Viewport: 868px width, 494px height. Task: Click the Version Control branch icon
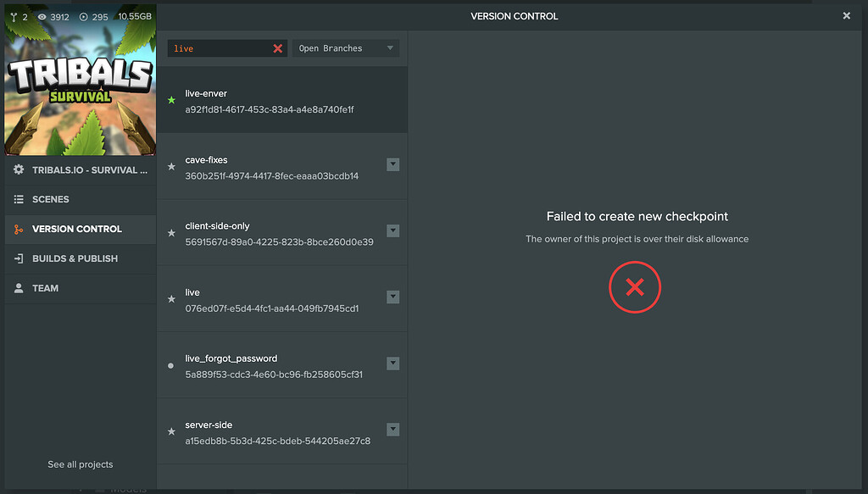point(19,229)
